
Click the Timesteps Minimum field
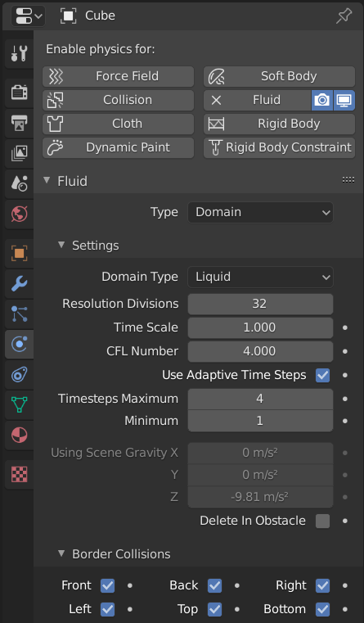coord(260,421)
